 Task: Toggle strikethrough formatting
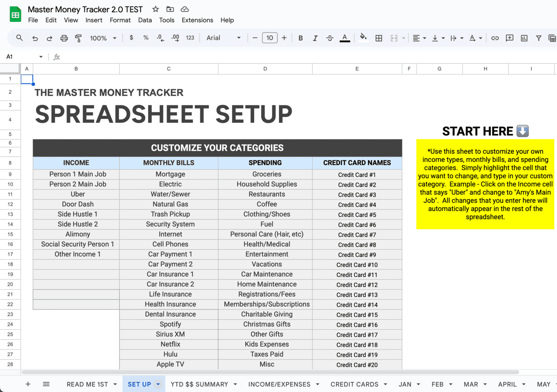pos(330,38)
